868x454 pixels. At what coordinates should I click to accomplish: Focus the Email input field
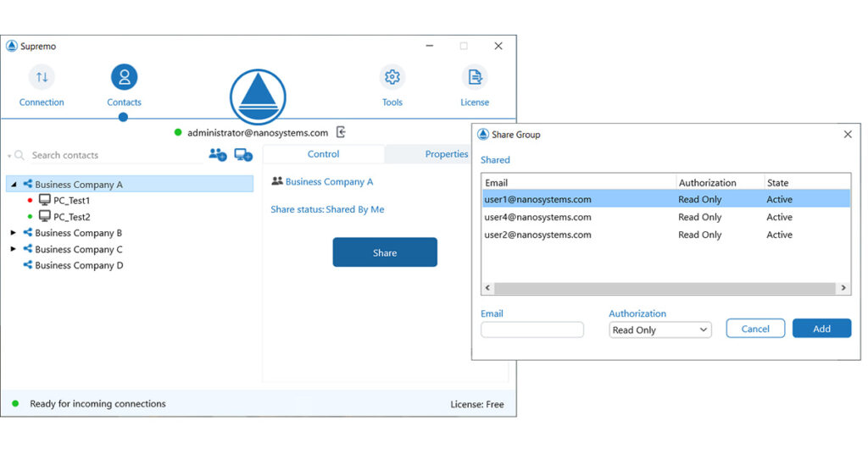[x=532, y=330]
